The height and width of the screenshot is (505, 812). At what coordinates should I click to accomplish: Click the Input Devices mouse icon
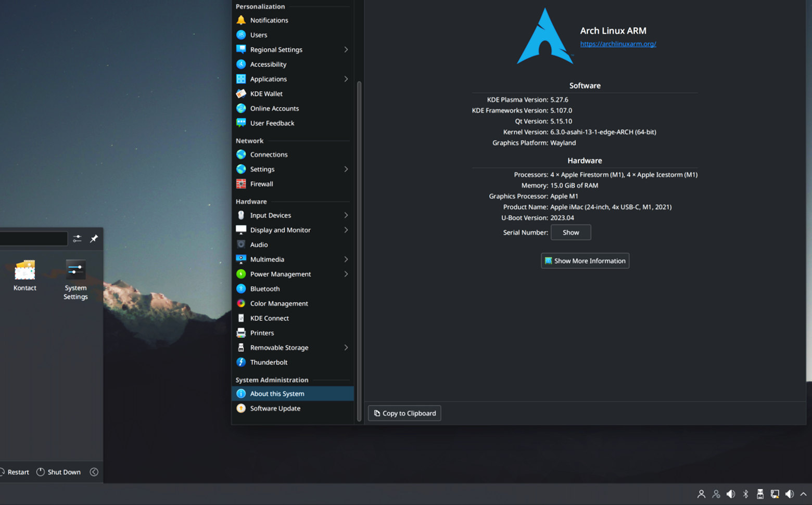(241, 215)
